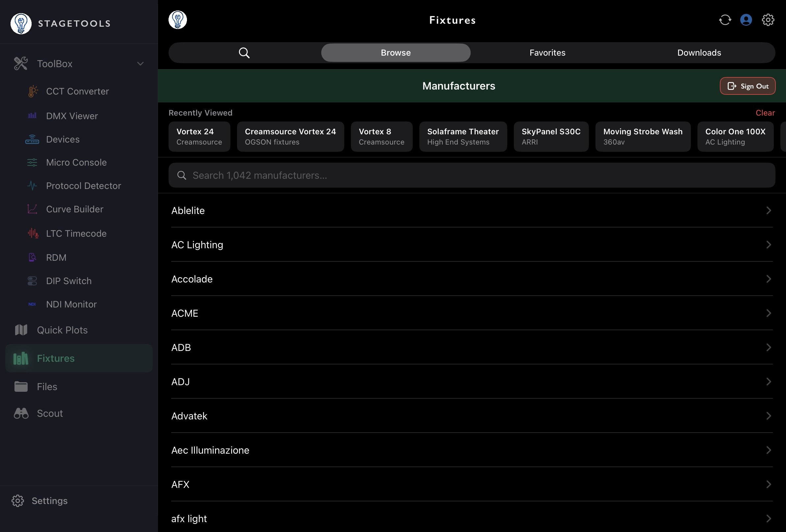Click the StageTools lightbulb logo in the sidebar
Viewport: 786px width, 532px height.
click(x=21, y=23)
